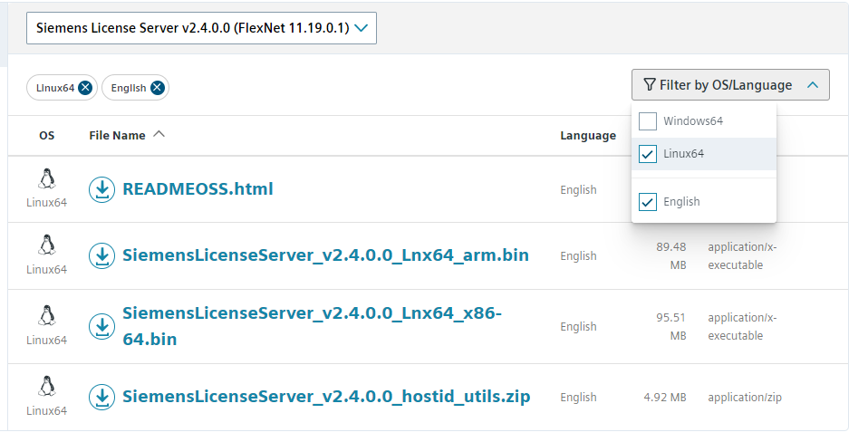
Task: Uncheck the English language checkbox
Action: pyautogui.click(x=648, y=202)
